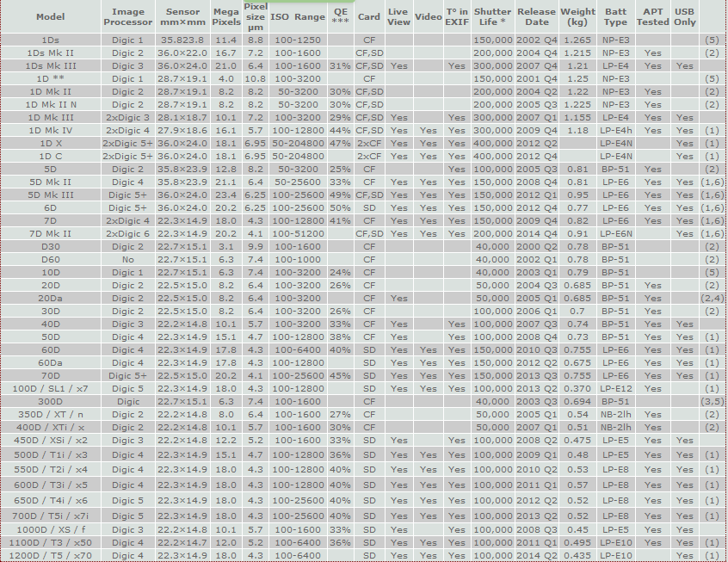Click 'LP-E4h' battery type cell
728x562 pixels.
pos(615,131)
